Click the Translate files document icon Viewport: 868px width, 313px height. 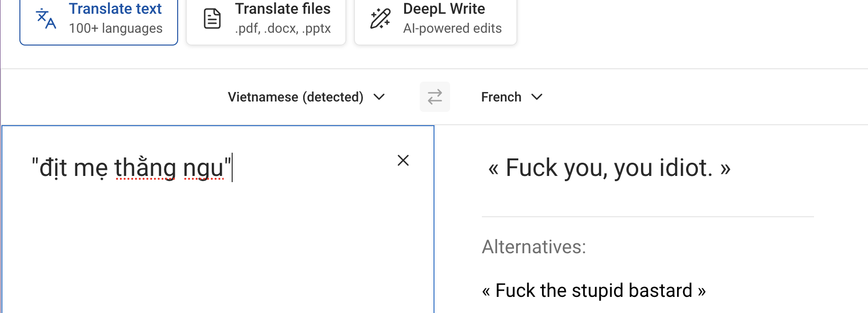[x=212, y=18]
